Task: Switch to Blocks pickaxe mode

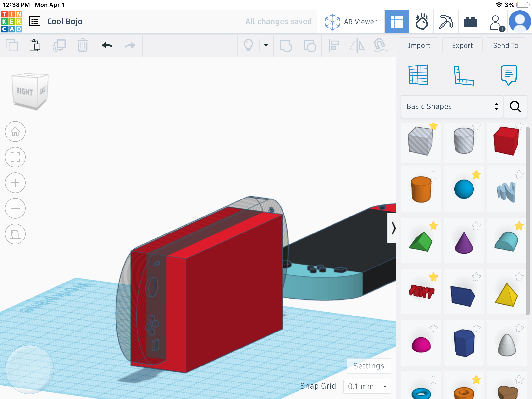Action: click(446, 22)
